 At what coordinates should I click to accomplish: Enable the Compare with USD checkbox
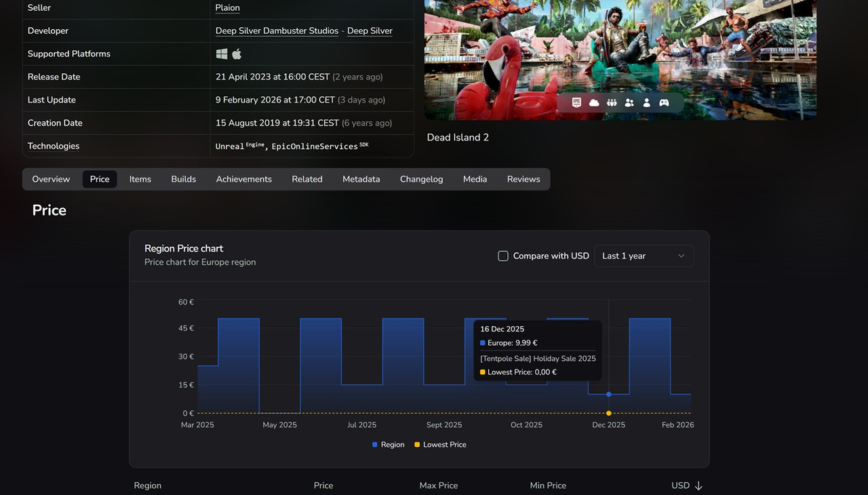[x=503, y=256]
